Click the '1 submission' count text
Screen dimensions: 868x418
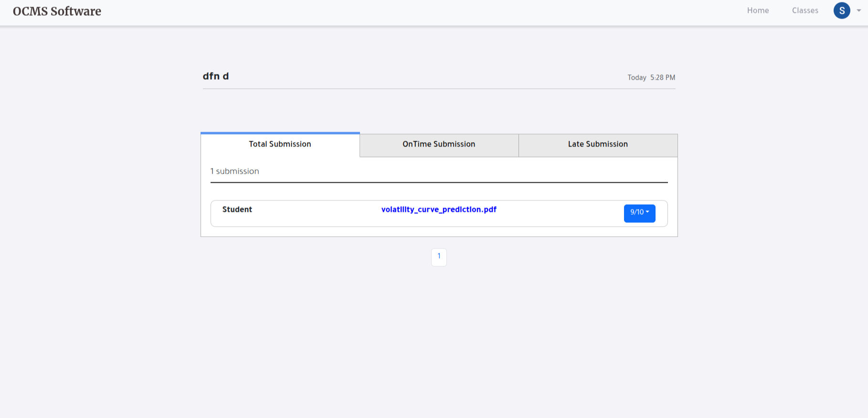click(x=234, y=171)
